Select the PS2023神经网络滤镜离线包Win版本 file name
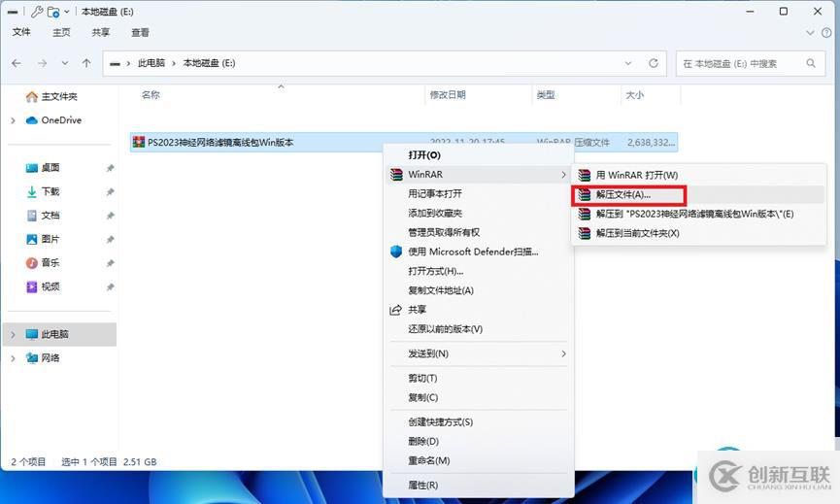Image resolution: width=840 pixels, height=504 pixels. coord(220,143)
